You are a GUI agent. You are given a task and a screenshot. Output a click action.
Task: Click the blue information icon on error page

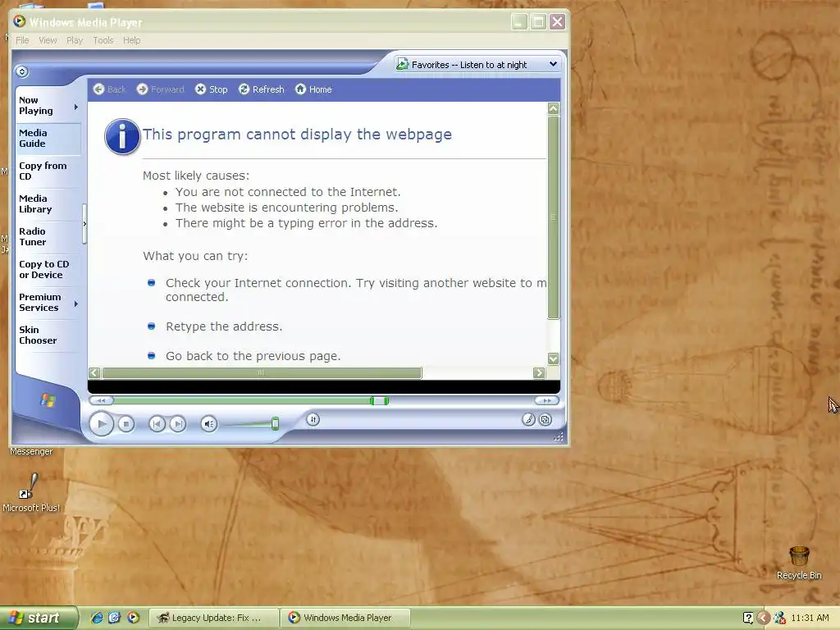[x=122, y=137]
